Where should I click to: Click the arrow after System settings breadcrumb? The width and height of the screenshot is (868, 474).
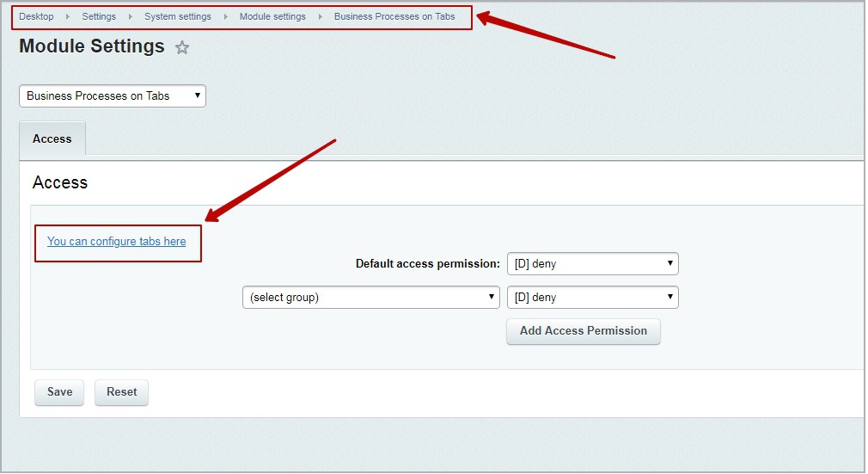tap(226, 16)
